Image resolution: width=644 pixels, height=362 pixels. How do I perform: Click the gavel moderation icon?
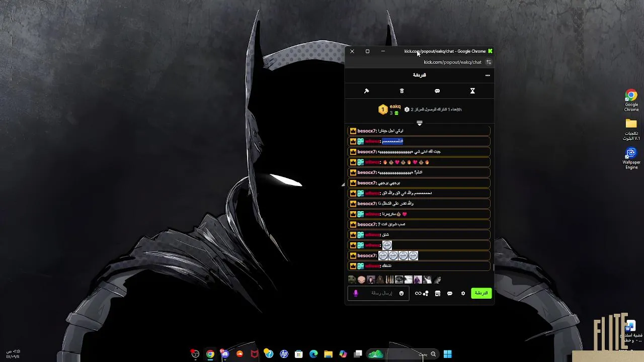366,91
